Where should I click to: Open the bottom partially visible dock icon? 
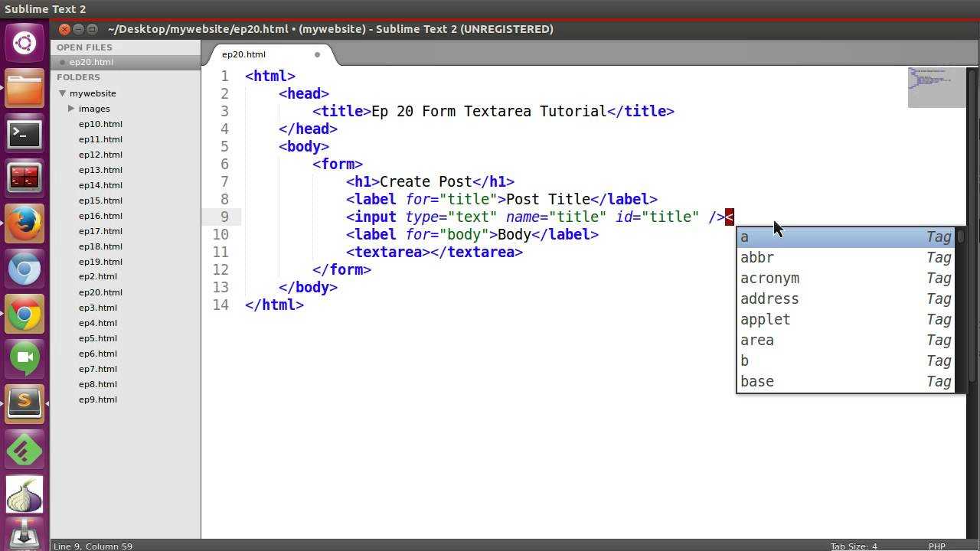[24, 535]
